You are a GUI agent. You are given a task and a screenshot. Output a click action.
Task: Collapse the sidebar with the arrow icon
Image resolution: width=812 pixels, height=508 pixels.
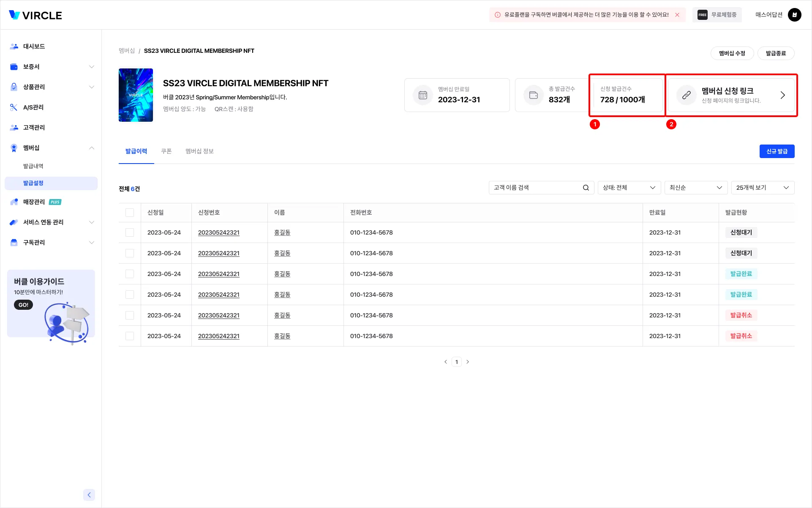tap(89, 495)
